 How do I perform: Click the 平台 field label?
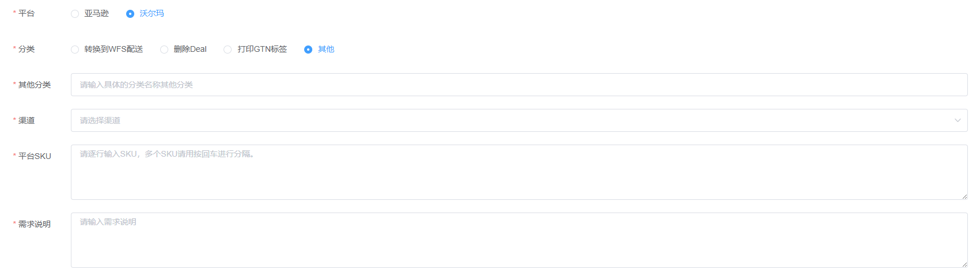27,13
